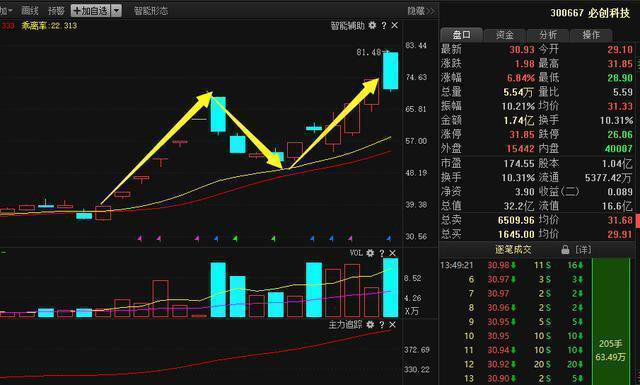The image size is (640, 385).
Task: Expand the dropdown arrow next to 加自选
Action: click(116, 11)
